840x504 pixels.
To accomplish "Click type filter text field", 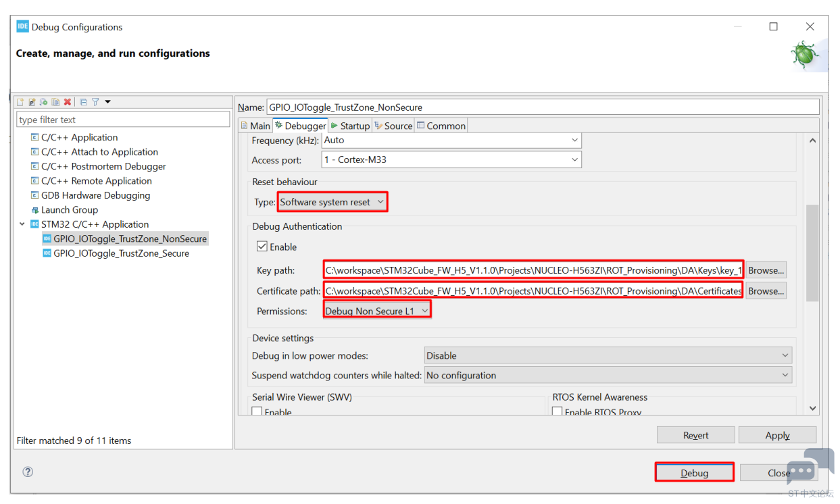I will (123, 120).
